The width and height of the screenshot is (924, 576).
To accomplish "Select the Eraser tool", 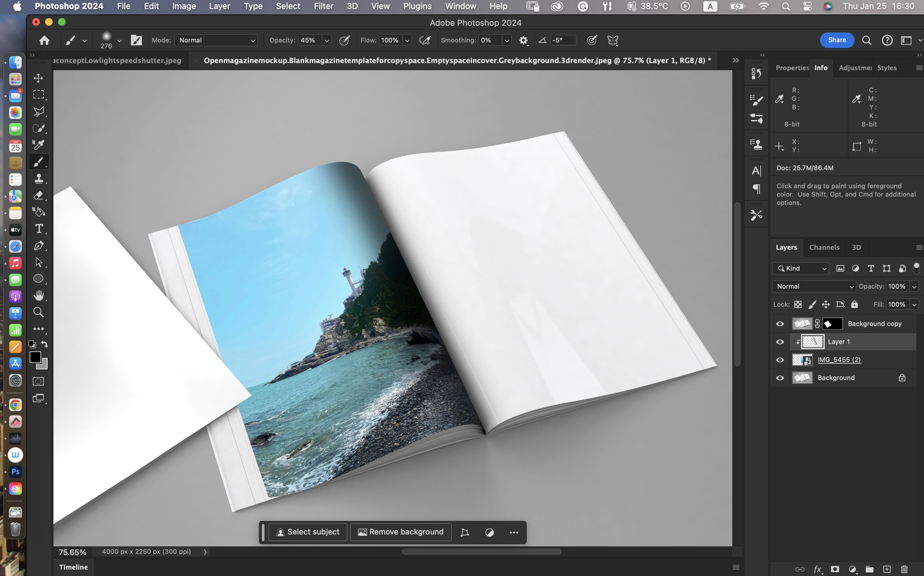I will 39,195.
